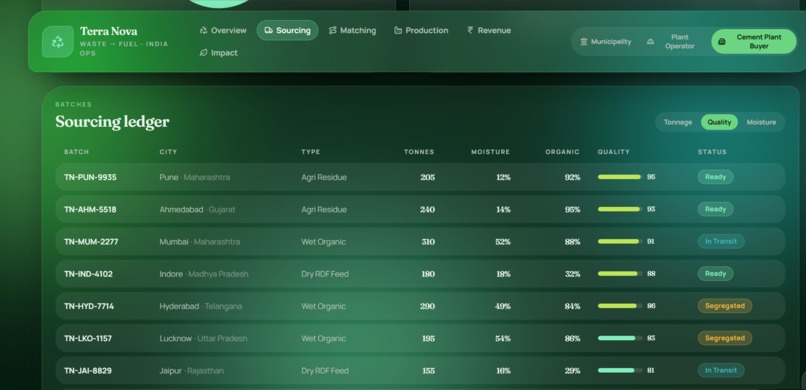
Task: Select batch ID TN-JAI-8829
Action: [x=87, y=370]
